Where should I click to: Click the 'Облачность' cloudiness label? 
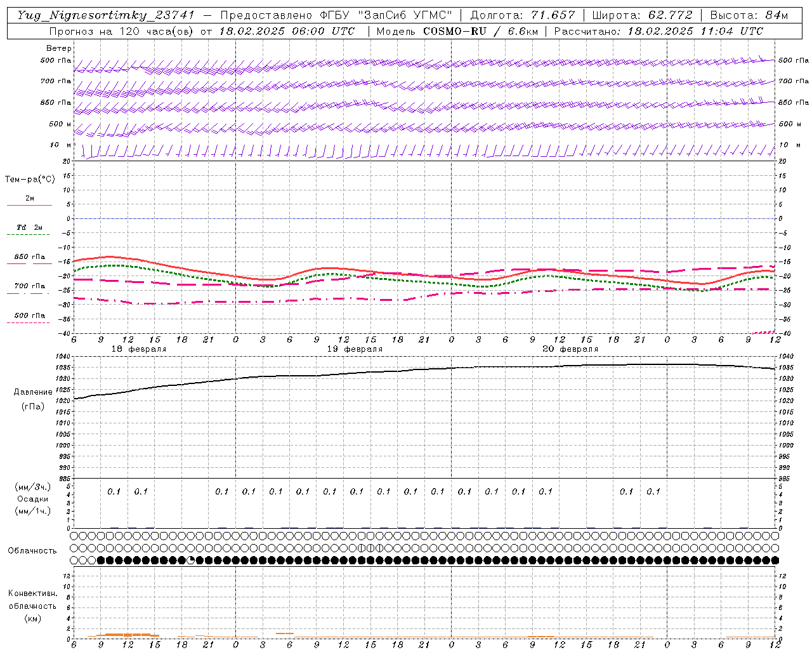[x=32, y=551]
